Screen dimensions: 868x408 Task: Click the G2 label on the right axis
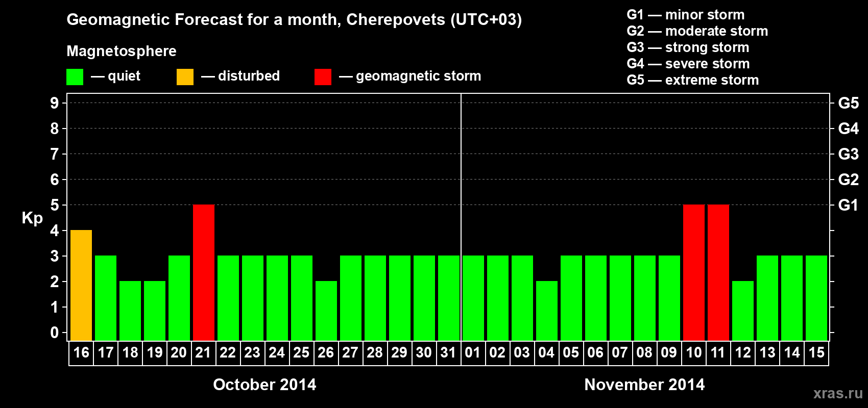[848, 180]
